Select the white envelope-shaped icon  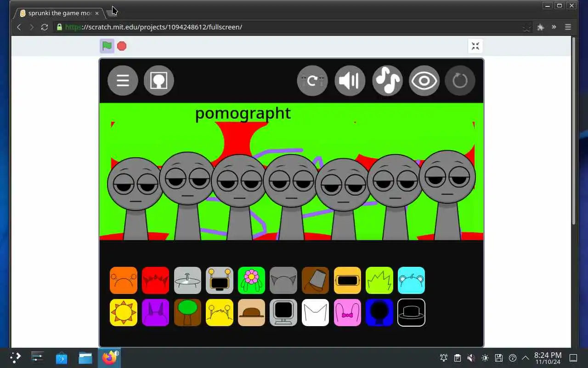pyautogui.click(x=316, y=312)
